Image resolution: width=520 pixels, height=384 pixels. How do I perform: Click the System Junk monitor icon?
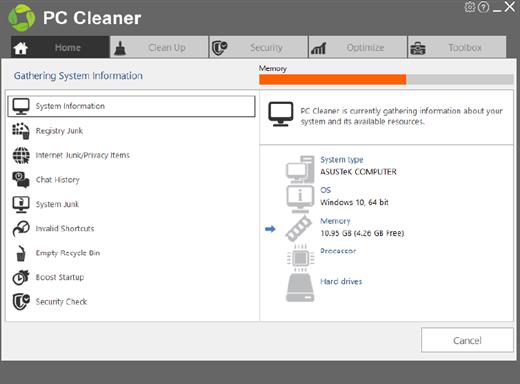(21, 204)
